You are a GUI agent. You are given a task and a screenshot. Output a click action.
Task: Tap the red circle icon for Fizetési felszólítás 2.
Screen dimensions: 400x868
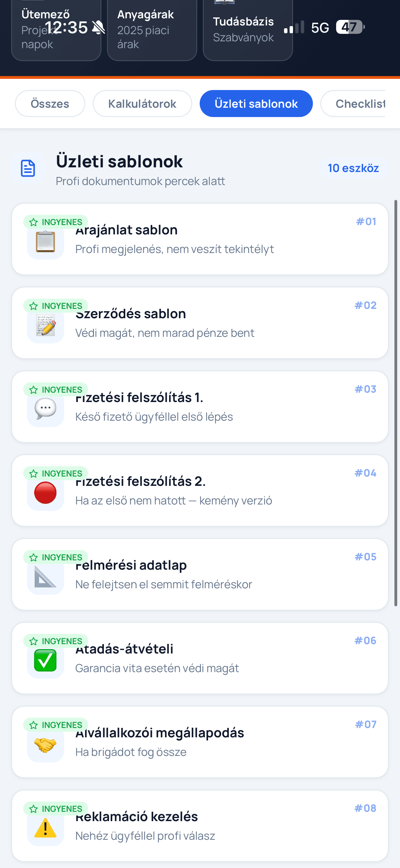point(46,493)
